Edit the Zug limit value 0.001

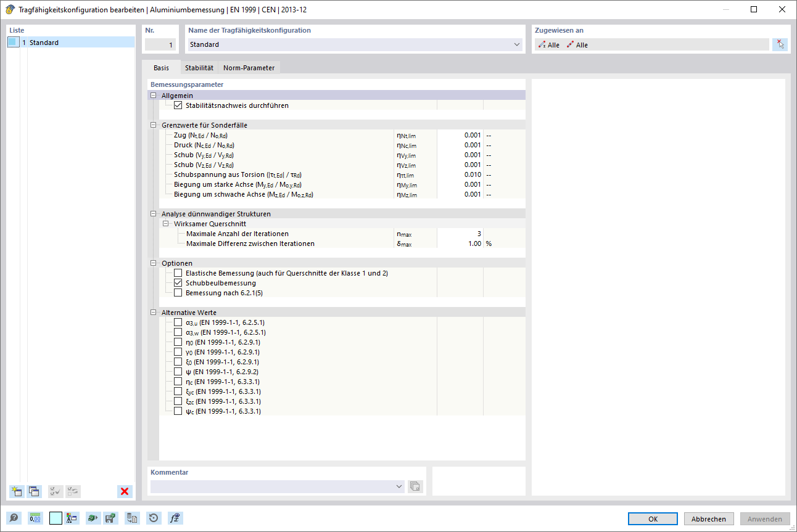tap(460, 135)
